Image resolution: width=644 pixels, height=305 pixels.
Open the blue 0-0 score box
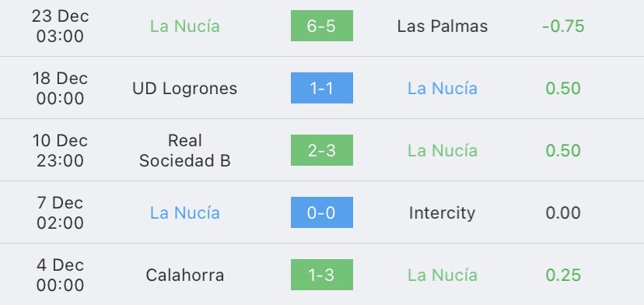coord(321,212)
